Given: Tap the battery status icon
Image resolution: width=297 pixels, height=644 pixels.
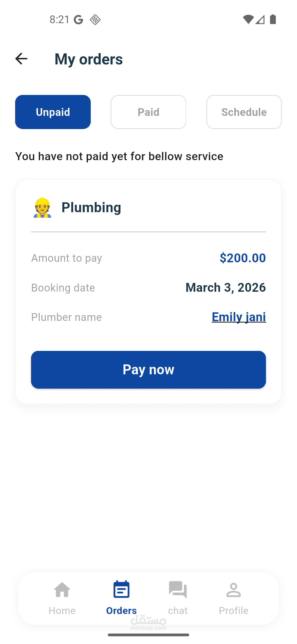Looking at the screenshot, I should 273,20.
